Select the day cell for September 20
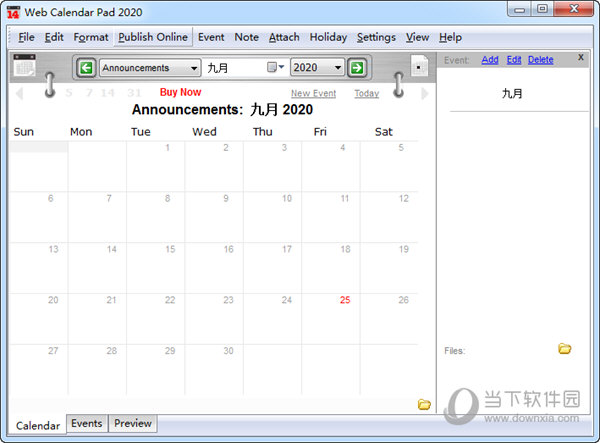 pos(39,319)
